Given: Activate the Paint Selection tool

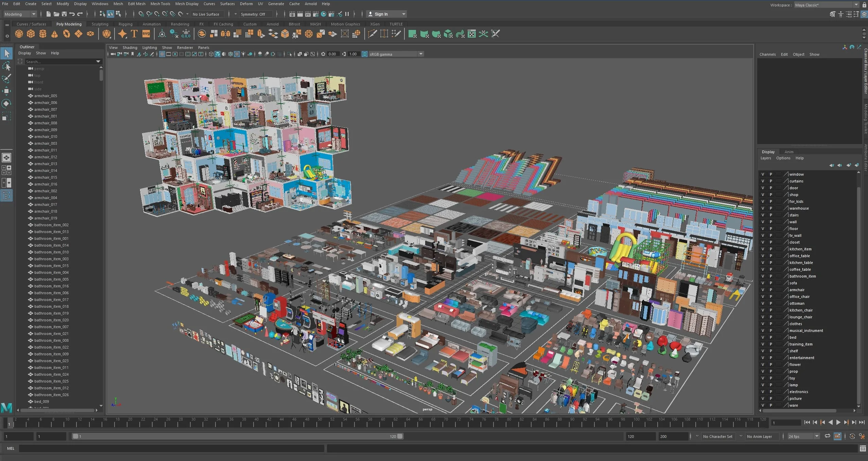Looking at the screenshot, I should point(7,79).
